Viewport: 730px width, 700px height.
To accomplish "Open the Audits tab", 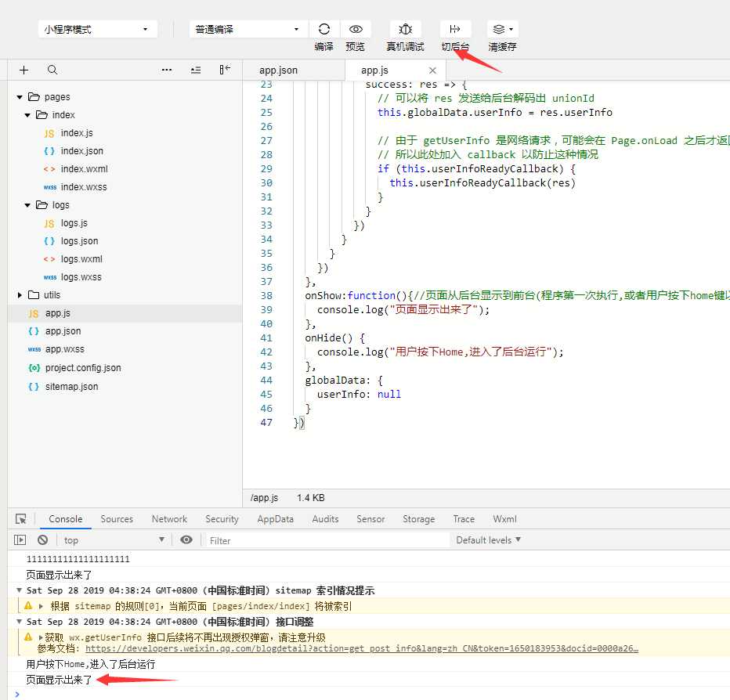I will click(325, 519).
